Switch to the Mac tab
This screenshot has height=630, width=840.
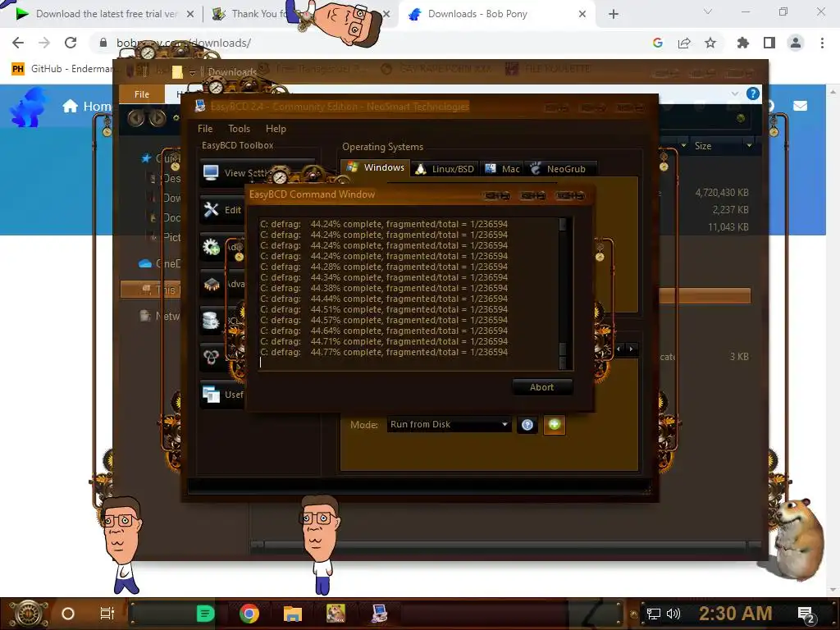(x=502, y=169)
